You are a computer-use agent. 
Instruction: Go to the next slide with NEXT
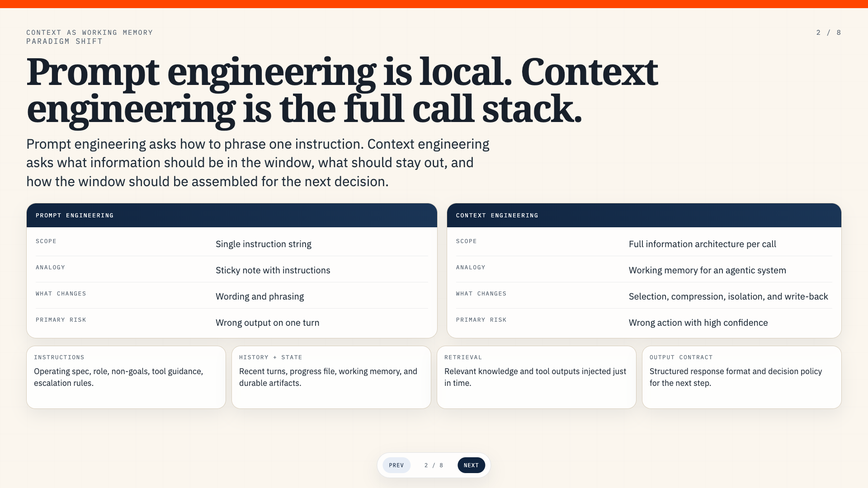click(471, 465)
